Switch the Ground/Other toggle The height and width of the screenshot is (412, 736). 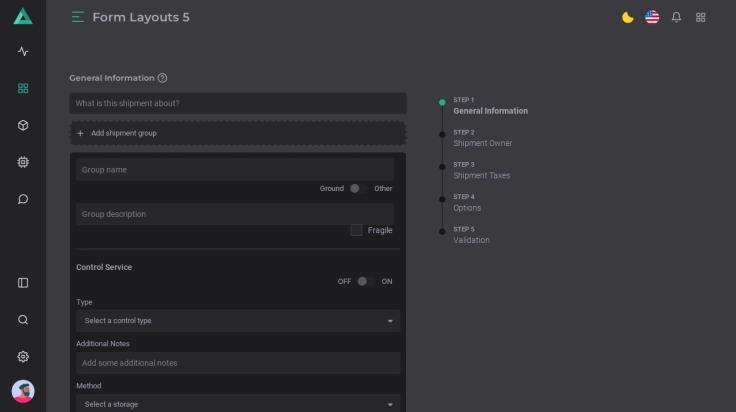click(358, 188)
